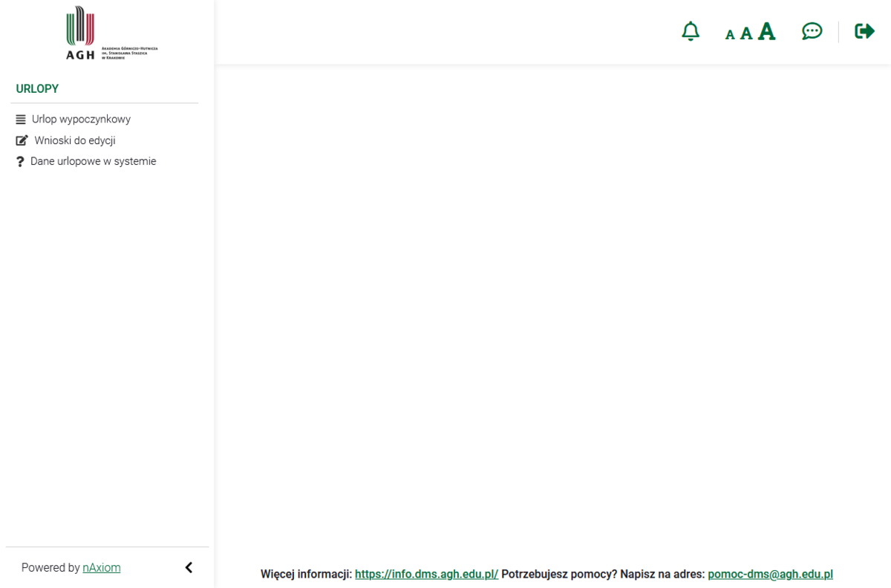Viewport: 891px width, 588px height.
Task: Select the smallest font size A
Action: pyautogui.click(x=730, y=34)
